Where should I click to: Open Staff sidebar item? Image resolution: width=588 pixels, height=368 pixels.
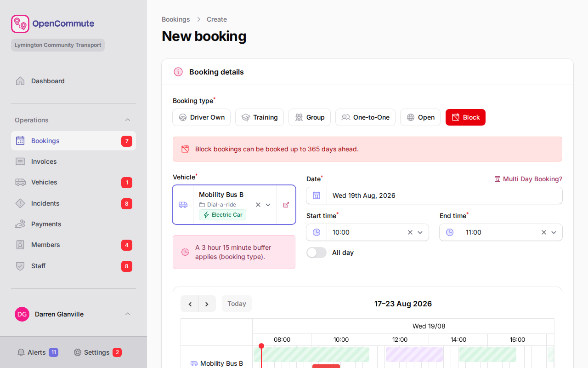(73, 266)
